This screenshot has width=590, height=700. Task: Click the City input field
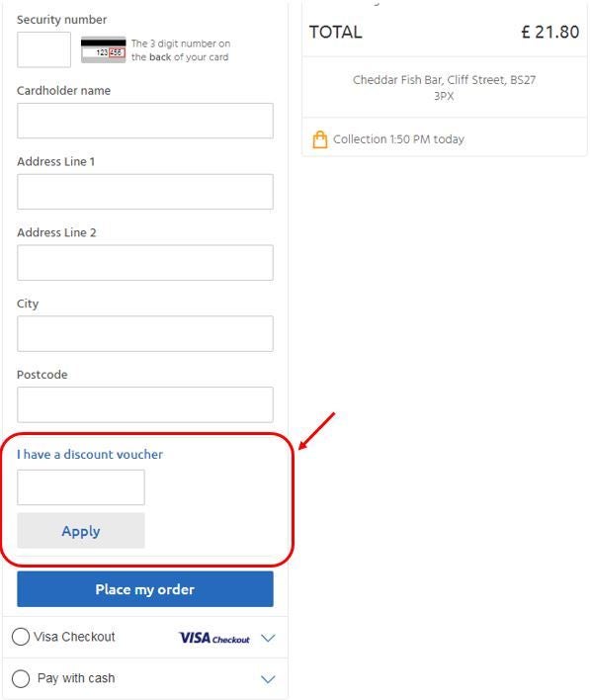(x=145, y=333)
